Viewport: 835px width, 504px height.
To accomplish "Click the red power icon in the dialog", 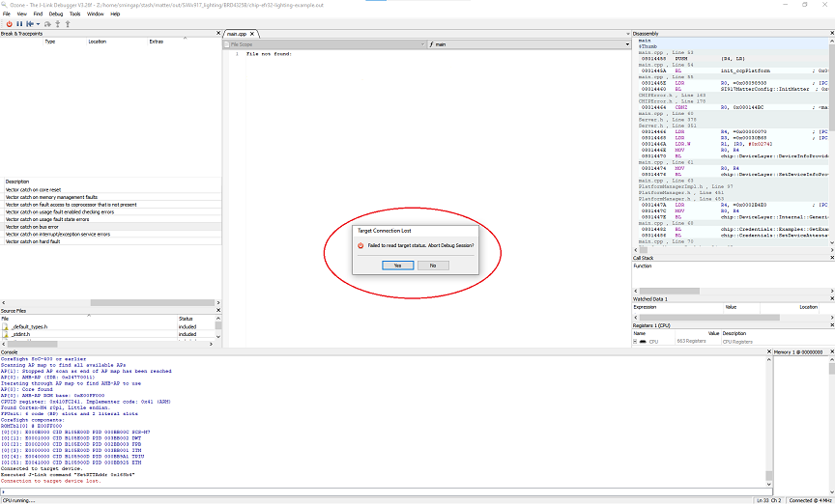I will 360,245.
